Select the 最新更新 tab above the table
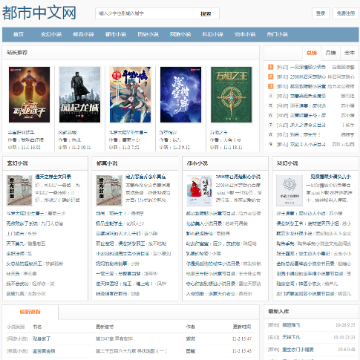This screenshot has height=360, width=360. (30, 312)
